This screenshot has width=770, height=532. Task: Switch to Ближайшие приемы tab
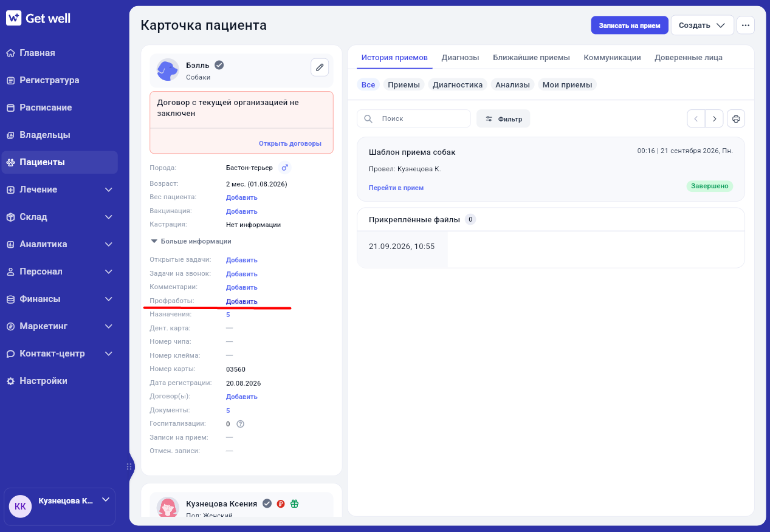click(x=531, y=58)
